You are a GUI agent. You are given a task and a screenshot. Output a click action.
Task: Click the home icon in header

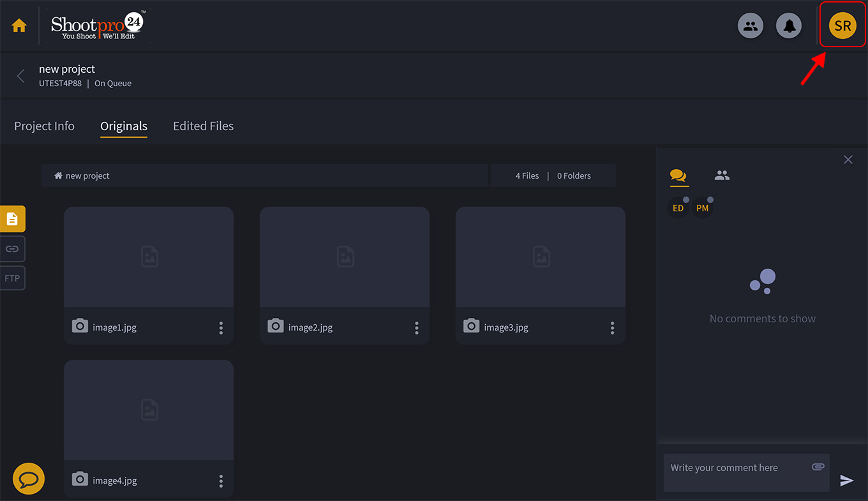pyautogui.click(x=19, y=26)
